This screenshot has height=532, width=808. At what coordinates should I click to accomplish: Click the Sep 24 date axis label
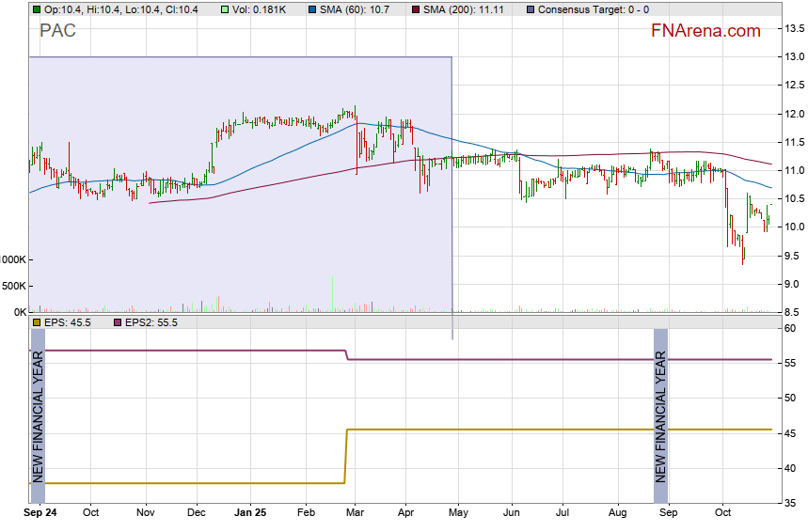[40, 513]
